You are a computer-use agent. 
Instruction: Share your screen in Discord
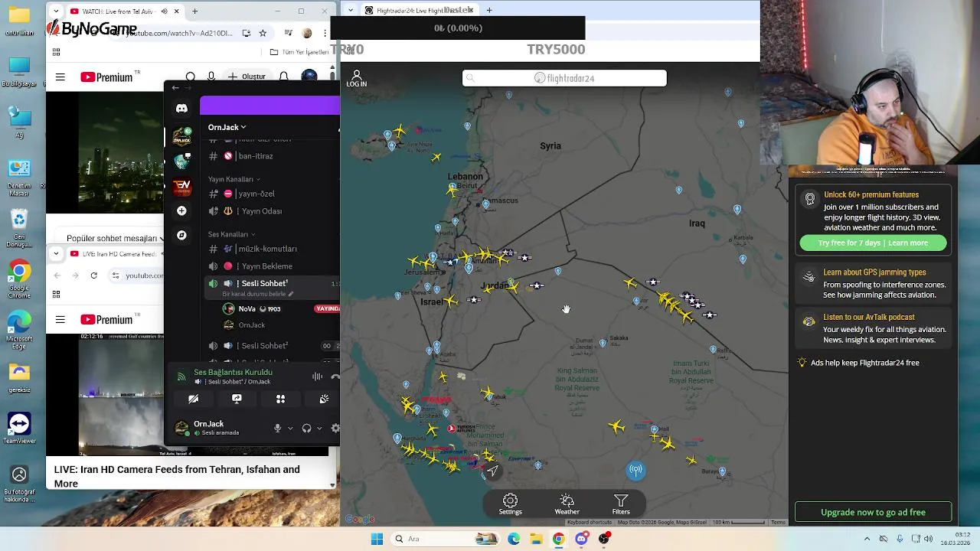coord(237,399)
